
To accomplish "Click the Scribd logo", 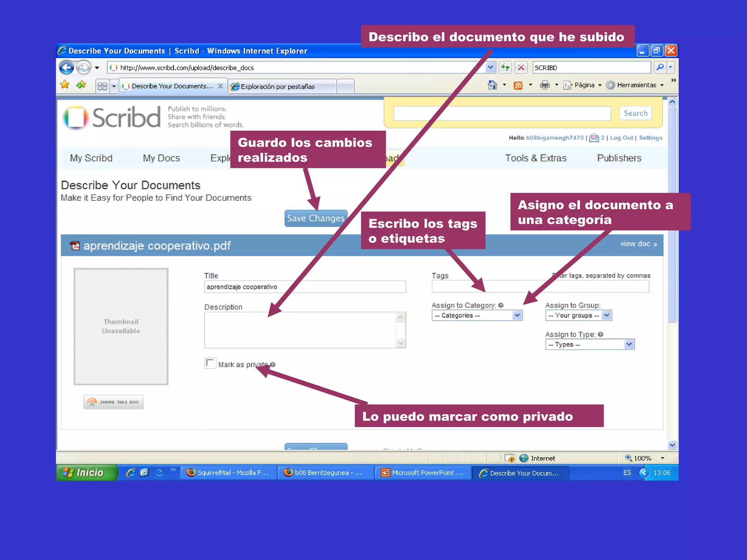I will [x=112, y=117].
